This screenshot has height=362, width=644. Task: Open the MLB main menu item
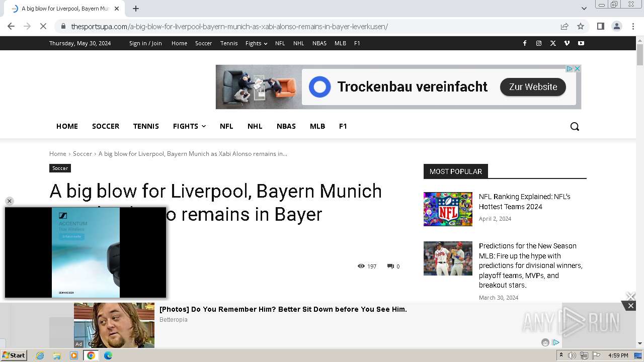point(317,126)
